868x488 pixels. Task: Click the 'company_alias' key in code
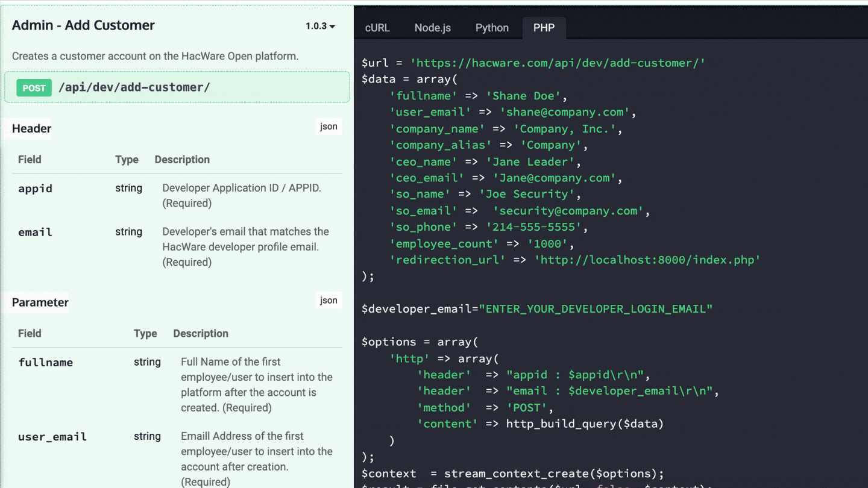pyautogui.click(x=441, y=145)
